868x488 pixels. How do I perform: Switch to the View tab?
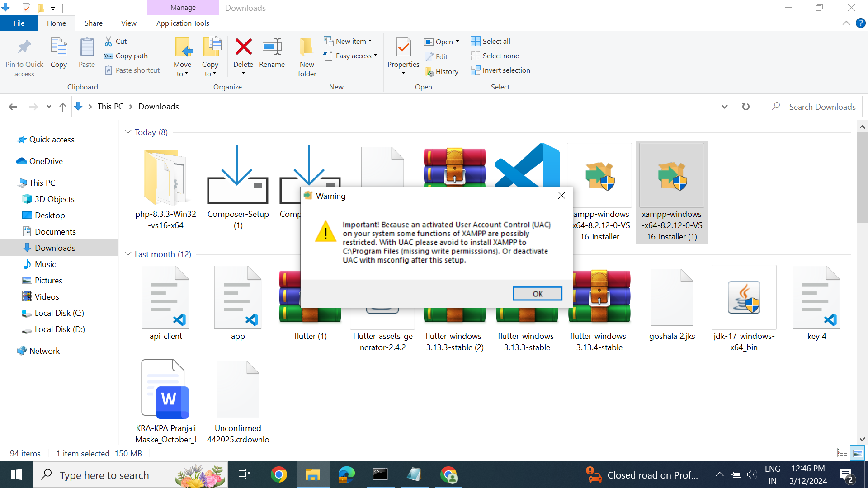[x=128, y=23]
